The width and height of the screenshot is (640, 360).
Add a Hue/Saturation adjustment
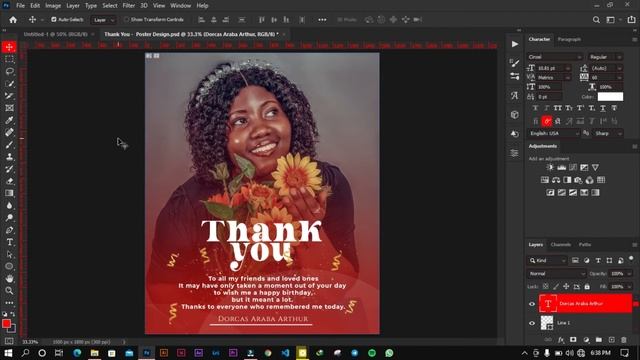pyautogui.click(x=545, y=180)
